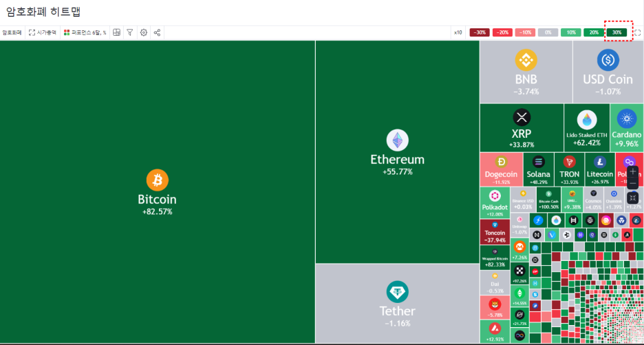The width and height of the screenshot is (644, 345).
Task: Click the Avalanche red triangle icon
Action: pyautogui.click(x=495, y=329)
